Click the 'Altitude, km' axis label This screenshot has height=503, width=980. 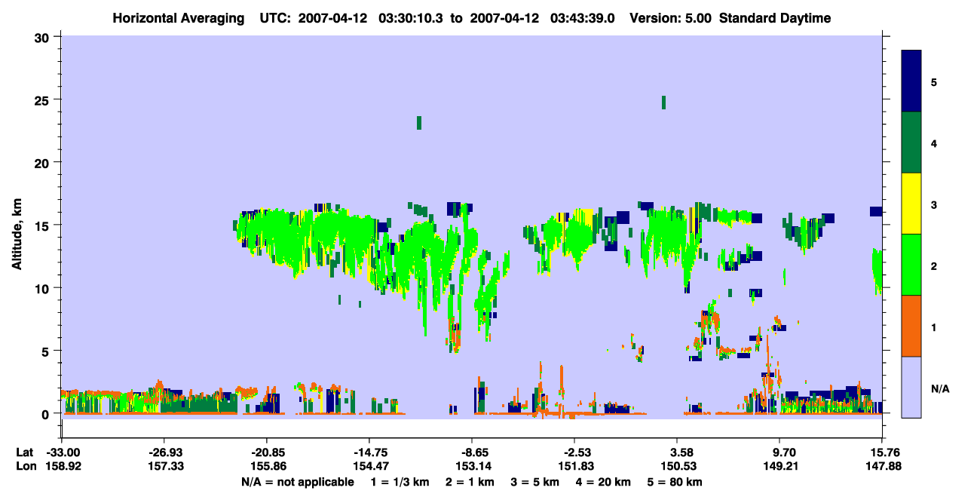coord(17,235)
